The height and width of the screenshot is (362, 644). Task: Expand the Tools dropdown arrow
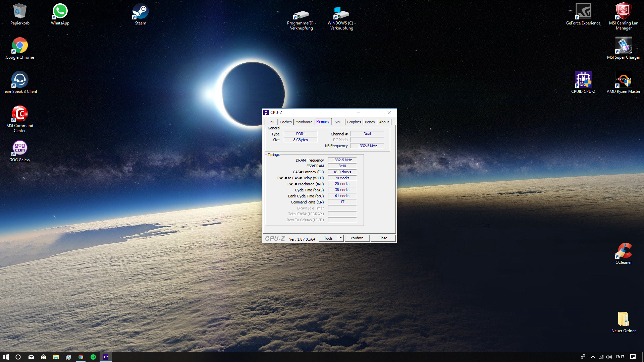point(340,238)
